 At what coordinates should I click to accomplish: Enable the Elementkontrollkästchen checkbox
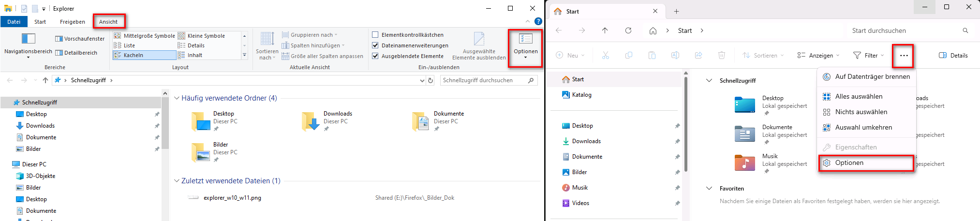pyautogui.click(x=375, y=35)
